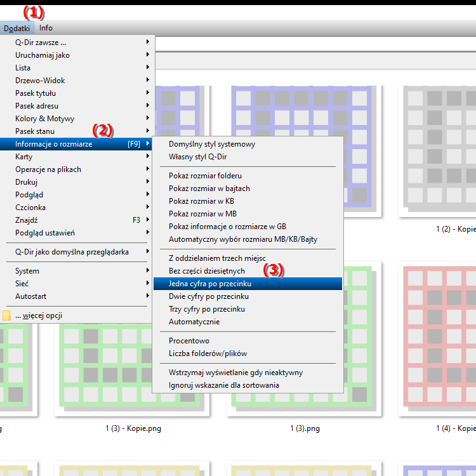
Task: Open Pasek stanu submenu
Action: pyautogui.click(x=77, y=131)
